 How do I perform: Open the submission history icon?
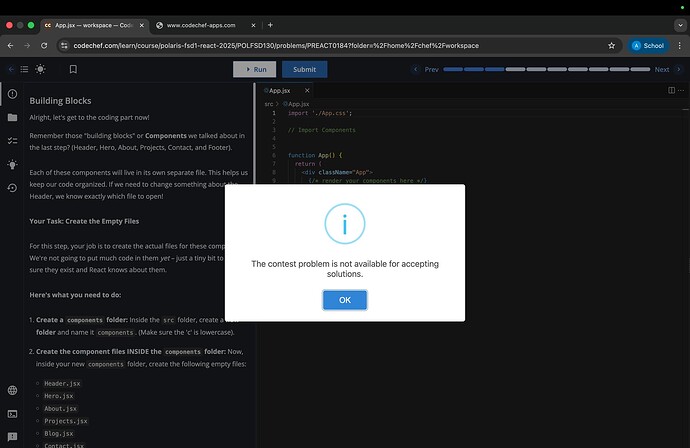[12, 188]
